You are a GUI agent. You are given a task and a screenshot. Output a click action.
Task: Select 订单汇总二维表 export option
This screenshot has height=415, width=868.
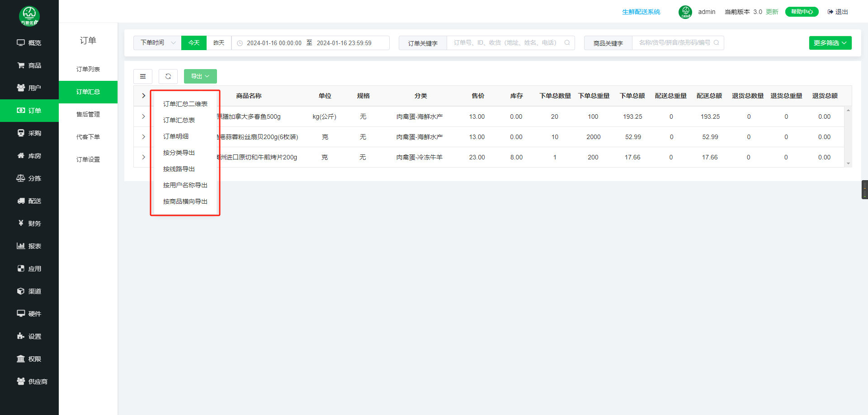tap(185, 104)
